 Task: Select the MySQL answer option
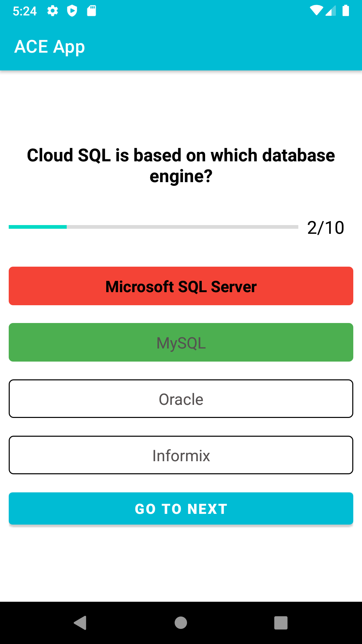pos(181,342)
